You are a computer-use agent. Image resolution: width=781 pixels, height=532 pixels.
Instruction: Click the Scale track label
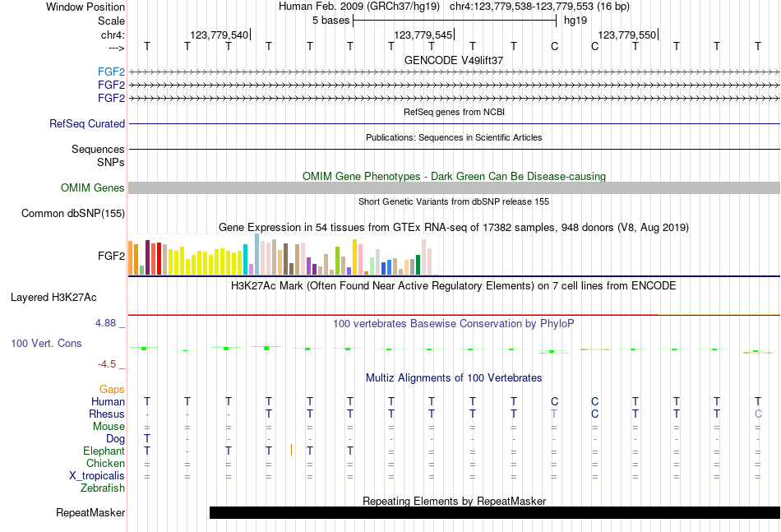pos(111,21)
